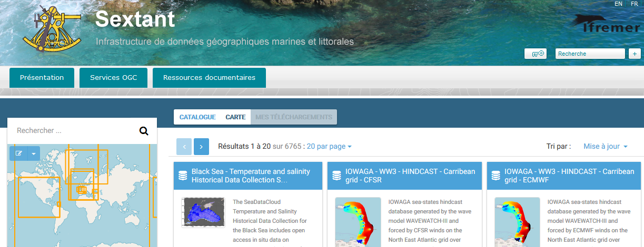Open the Présentation menu
The image size is (644, 247).
[42, 78]
